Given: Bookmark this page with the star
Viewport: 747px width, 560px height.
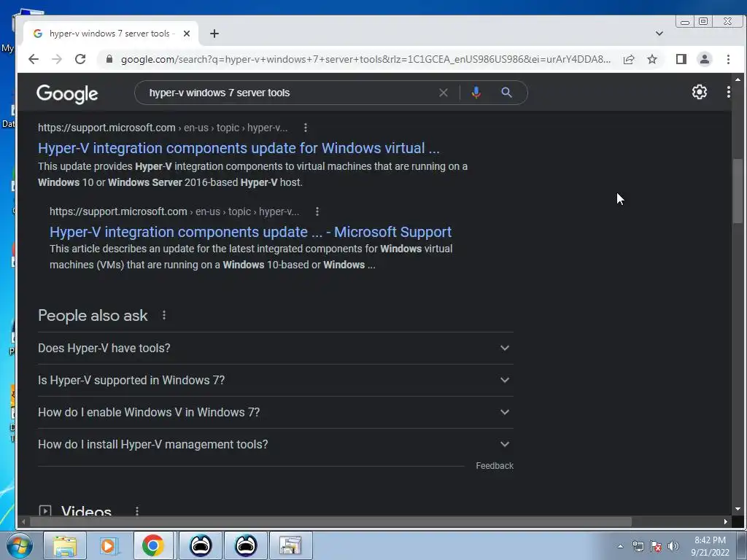Looking at the screenshot, I should click(652, 59).
